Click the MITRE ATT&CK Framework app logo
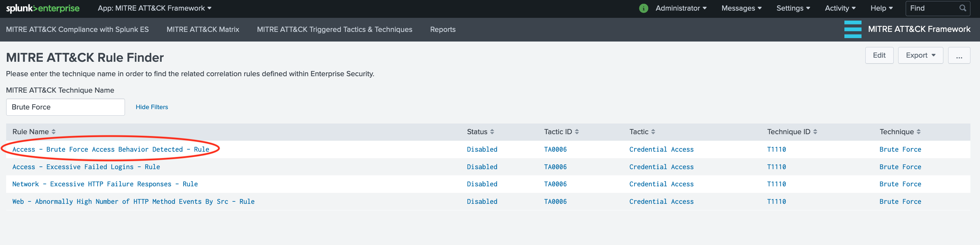Image resolution: width=980 pixels, height=245 pixels. pyautogui.click(x=853, y=30)
